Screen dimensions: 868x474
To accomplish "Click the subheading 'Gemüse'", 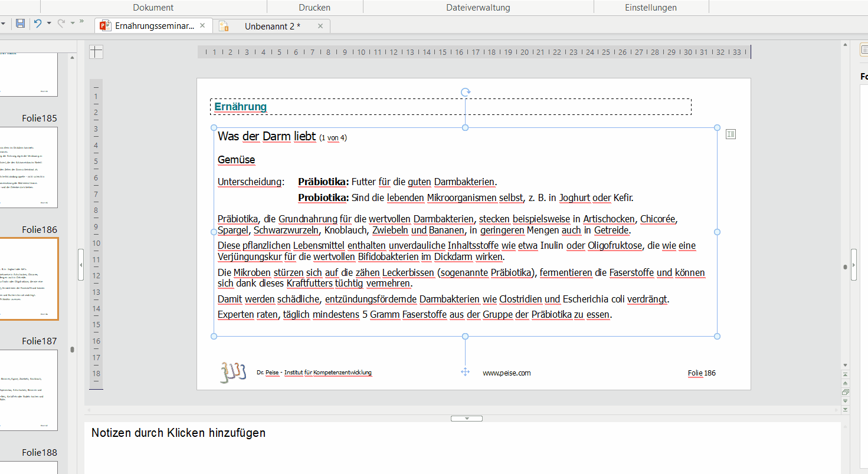I will tap(236, 160).
